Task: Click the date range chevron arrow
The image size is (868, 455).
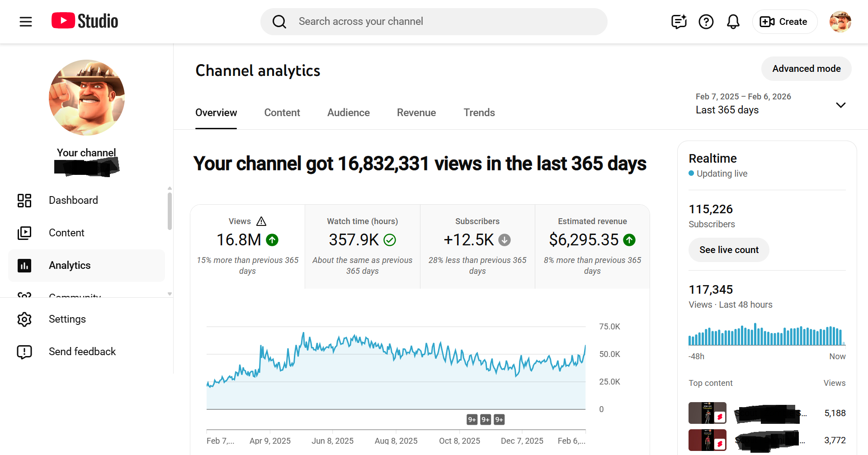Action: pos(840,105)
